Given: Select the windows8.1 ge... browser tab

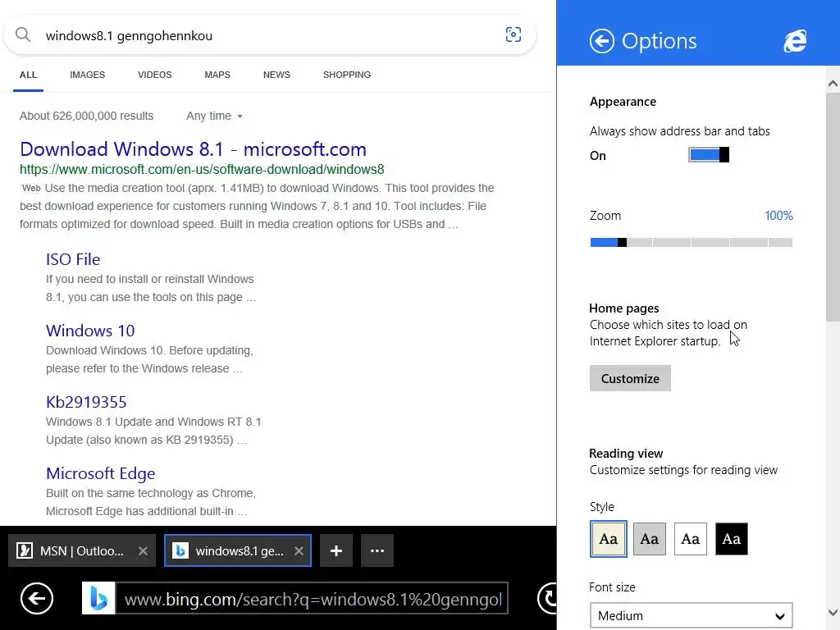Looking at the screenshot, I should click(238, 550).
